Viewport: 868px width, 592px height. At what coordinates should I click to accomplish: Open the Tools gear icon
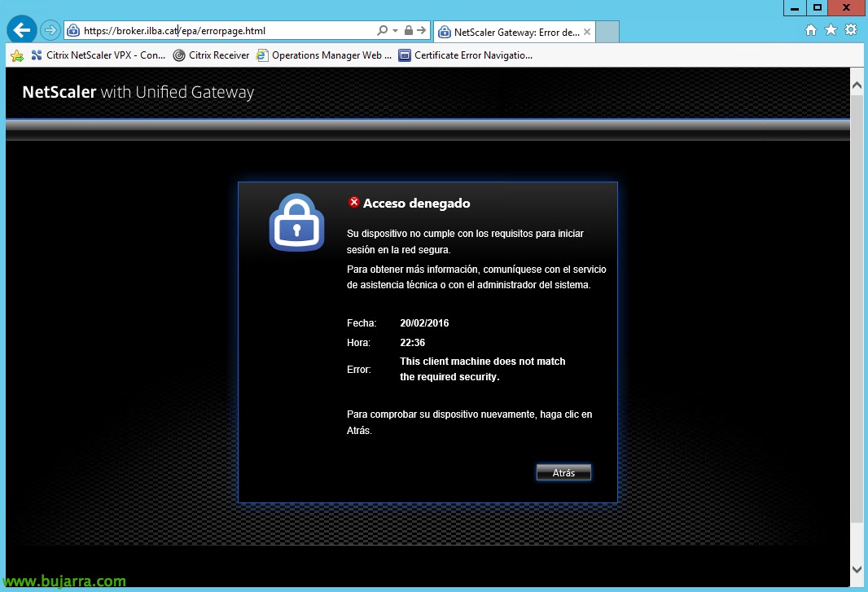tap(851, 30)
